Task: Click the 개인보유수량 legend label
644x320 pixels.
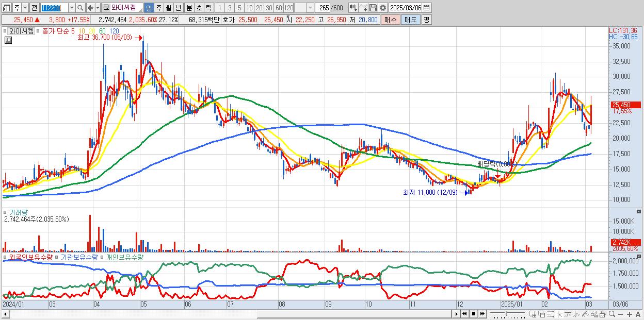Action: click(124, 257)
